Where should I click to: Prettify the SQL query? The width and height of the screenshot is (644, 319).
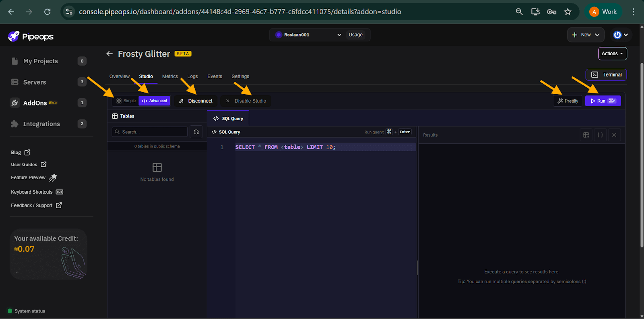point(568,101)
